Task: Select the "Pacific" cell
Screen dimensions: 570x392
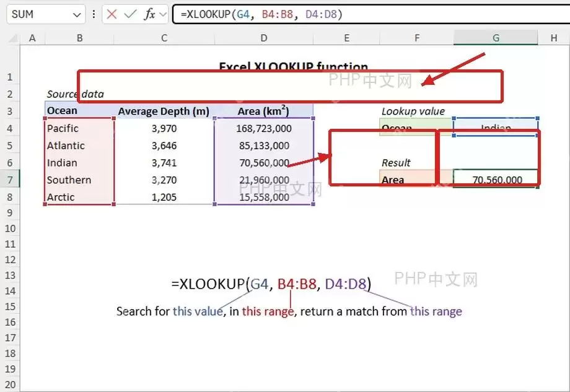Action: click(x=79, y=128)
